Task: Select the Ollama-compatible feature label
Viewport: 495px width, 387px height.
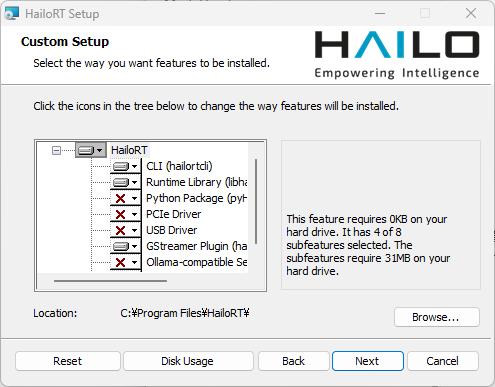Action: point(197,262)
